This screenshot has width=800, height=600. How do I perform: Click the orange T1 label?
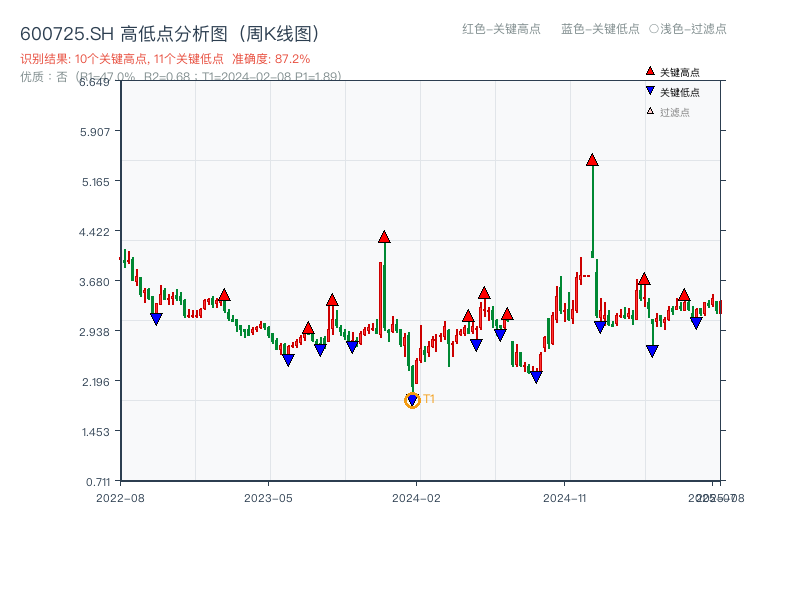point(429,398)
